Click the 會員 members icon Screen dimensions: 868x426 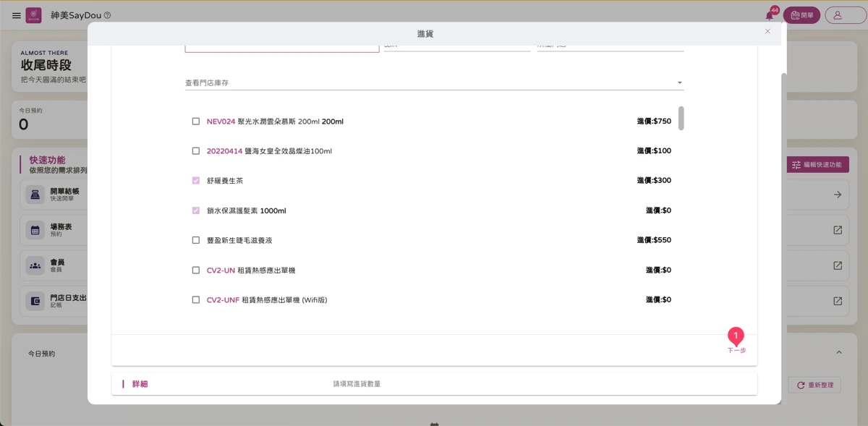(x=35, y=265)
